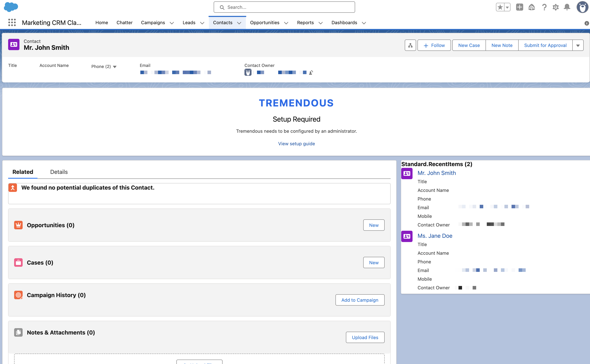Image resolution: width=590 pixels, height=364 pixels.
Task: Click the Trailhead guidance icon
Action: (x=532, y=7)
